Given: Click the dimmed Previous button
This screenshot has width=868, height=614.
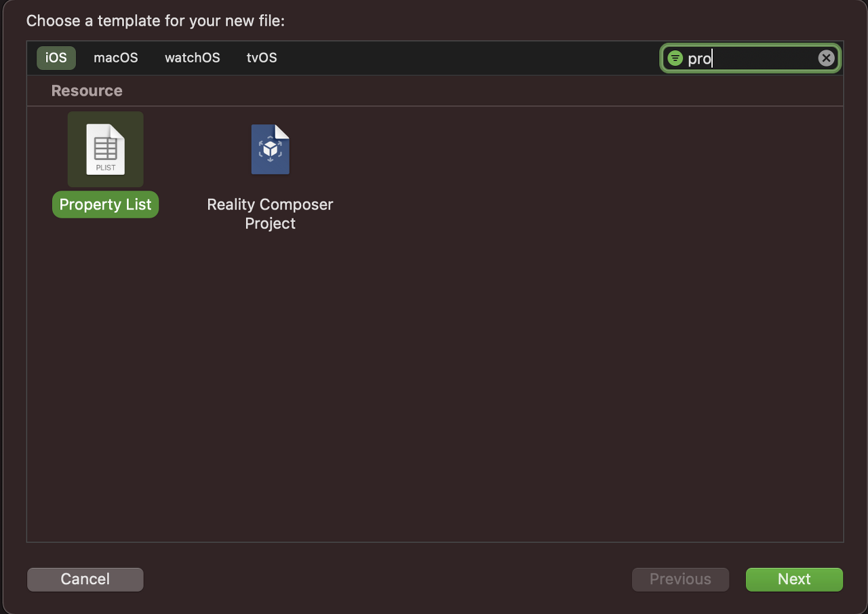Looking at the screenshot, I should click(680, 579).
